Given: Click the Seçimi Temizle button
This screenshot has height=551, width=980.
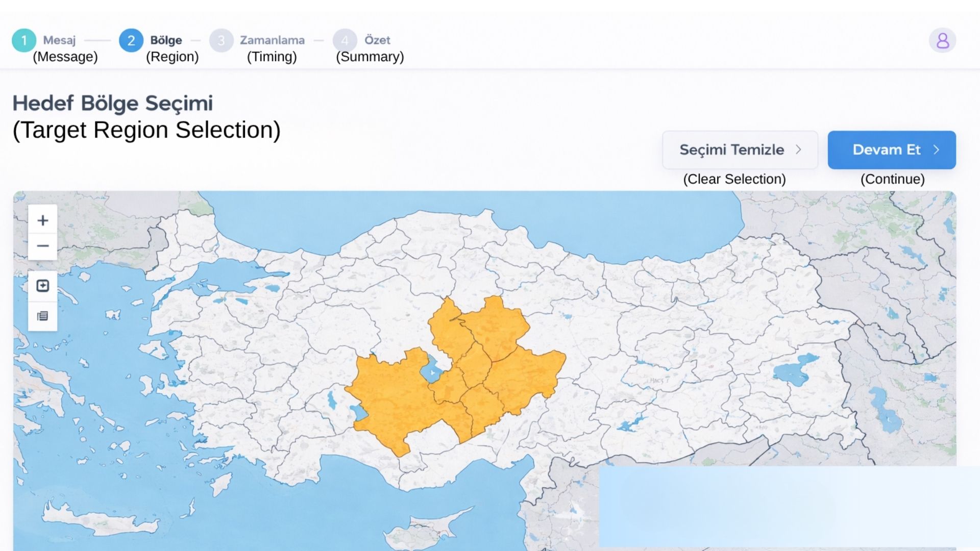Looking at the screenshot, I should [740, 150].
